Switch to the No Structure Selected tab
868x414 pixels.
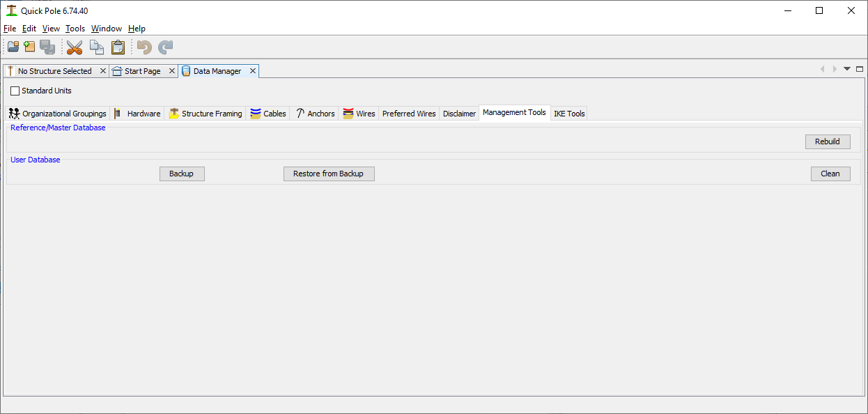click(x=54, y=71)
